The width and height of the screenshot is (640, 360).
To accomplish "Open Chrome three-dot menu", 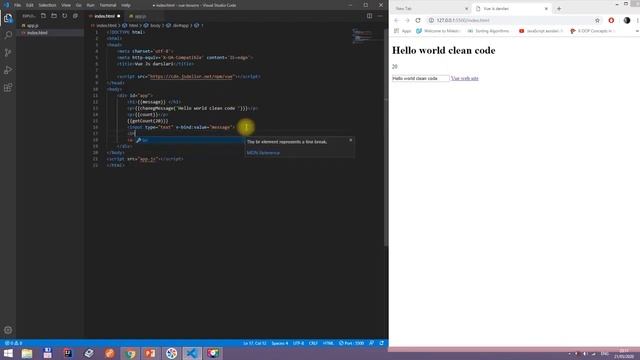I will click(x=637, y=20).
